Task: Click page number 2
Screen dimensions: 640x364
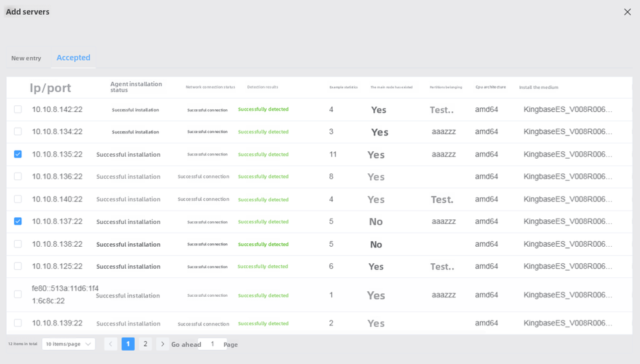Action: pos(145,344)
